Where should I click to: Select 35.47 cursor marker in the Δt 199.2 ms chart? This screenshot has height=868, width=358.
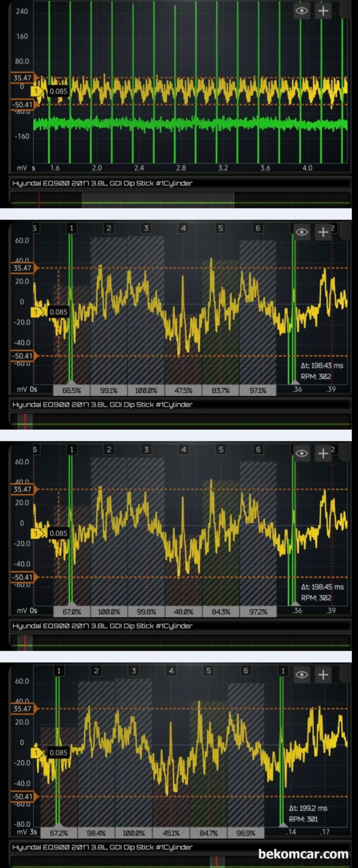tap(24, 709)
